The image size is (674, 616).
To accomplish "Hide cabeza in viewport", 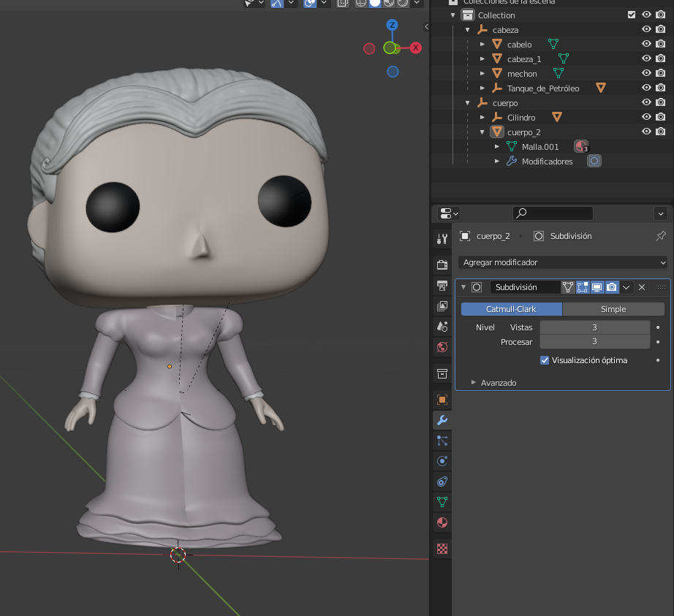I will (646, 29).
